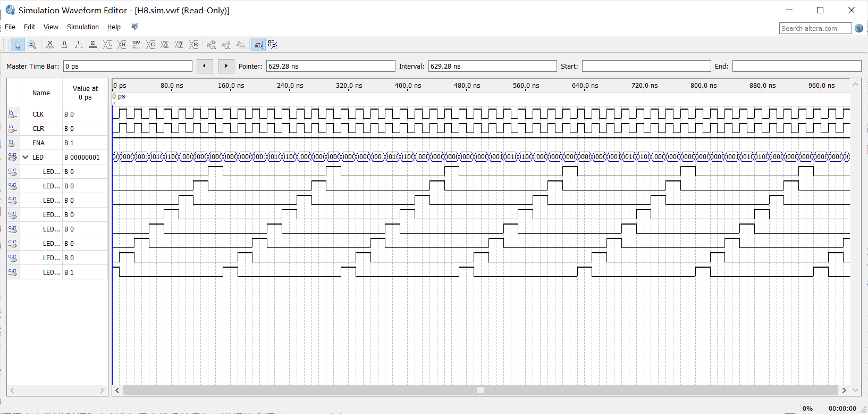Image resolution: width=868 pixels, height=414 pixels.
Task: Click the LED bus output icon
Action: coord(13,157)
